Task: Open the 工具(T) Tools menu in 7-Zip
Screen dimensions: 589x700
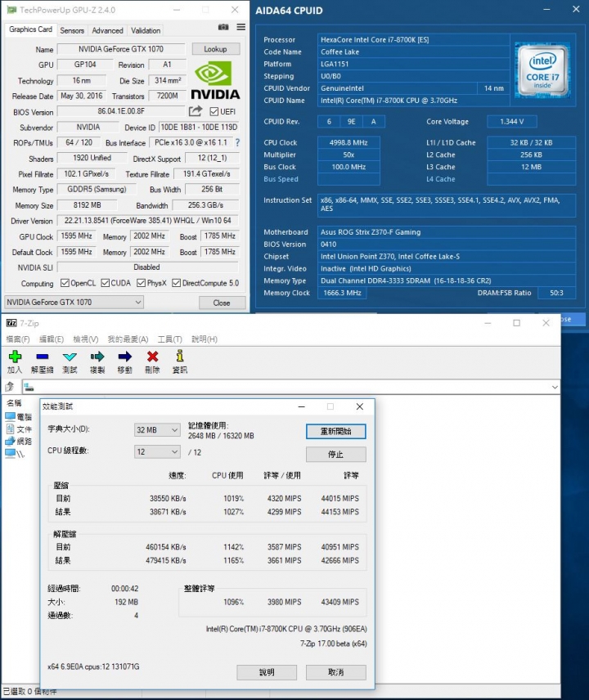Action: [169, 339]
